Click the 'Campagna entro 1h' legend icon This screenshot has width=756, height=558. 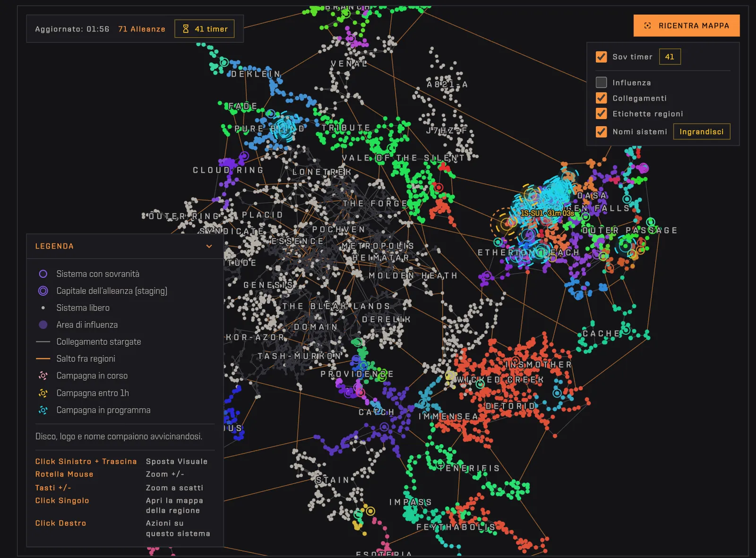[x=43, y=393]
